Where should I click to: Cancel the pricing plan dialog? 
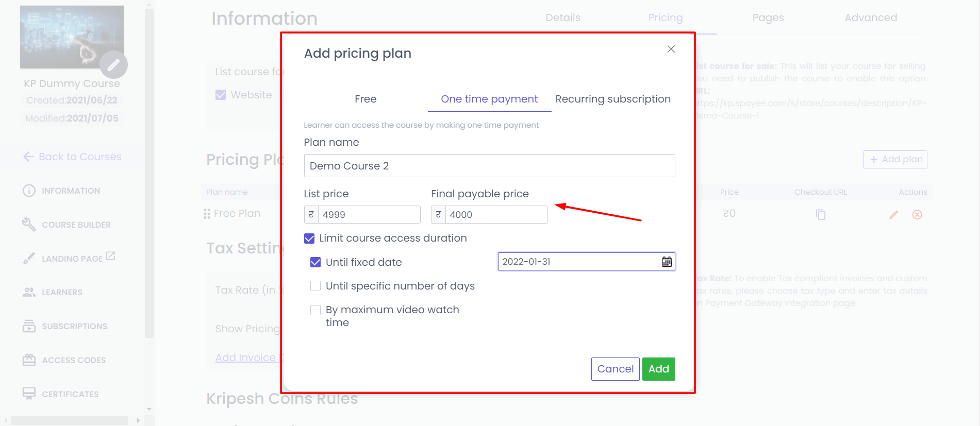coord(615,369)
